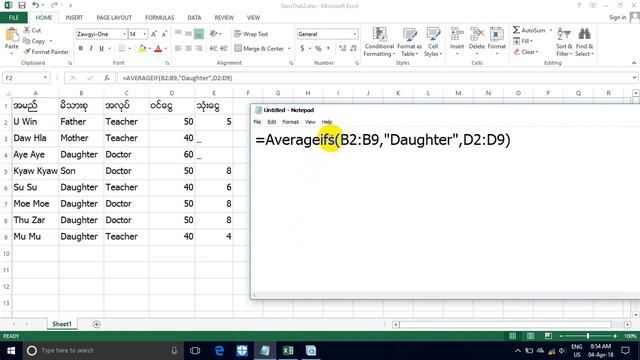Click the Copy icon
Screen dimensions: 640x360
tap(27, 41)
